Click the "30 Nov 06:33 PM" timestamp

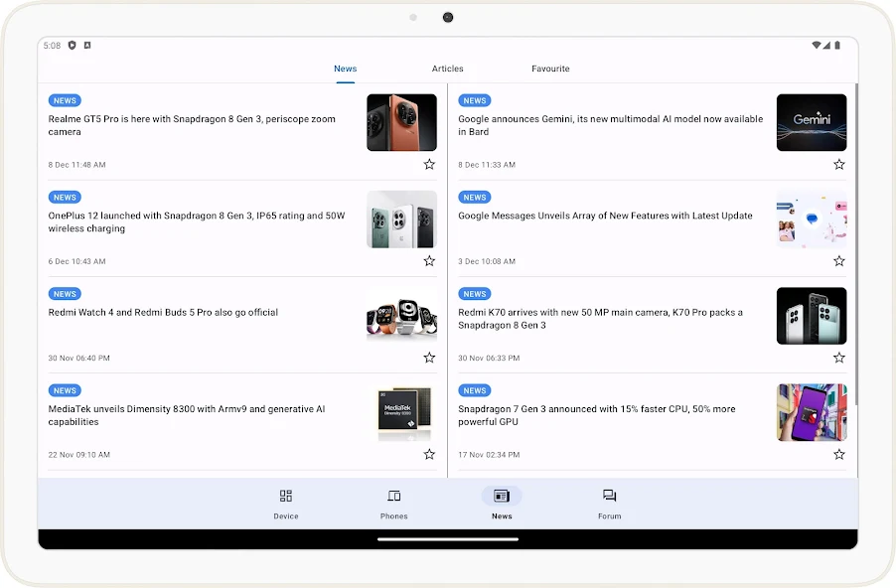coord(489,358)
